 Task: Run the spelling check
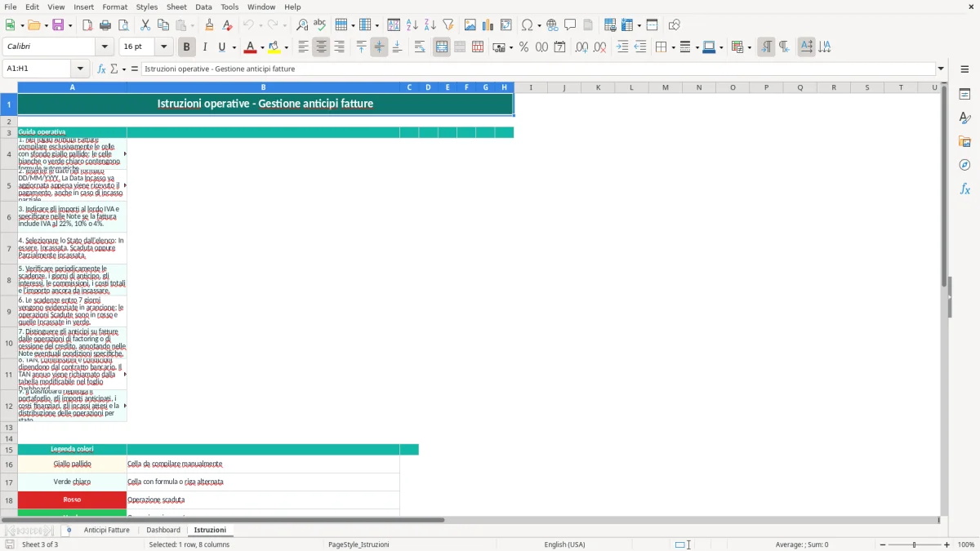pyautogui.click(x=320, y=25)
